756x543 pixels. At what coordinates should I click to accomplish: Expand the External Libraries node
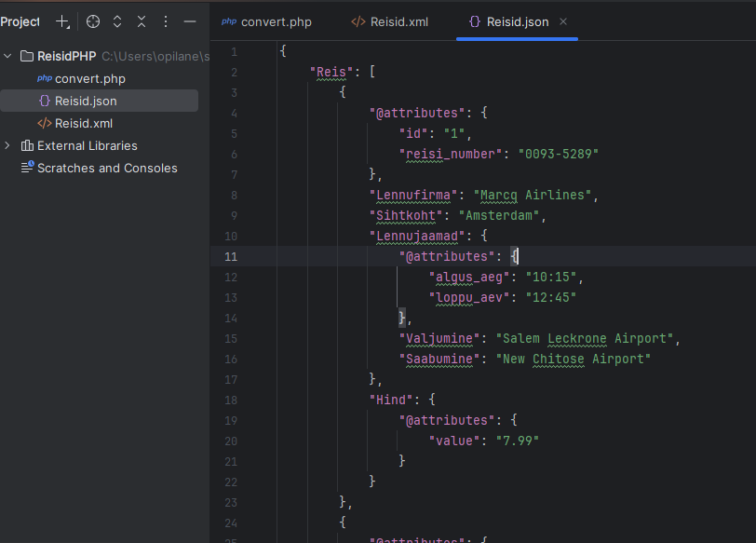(x=8, y=146)
